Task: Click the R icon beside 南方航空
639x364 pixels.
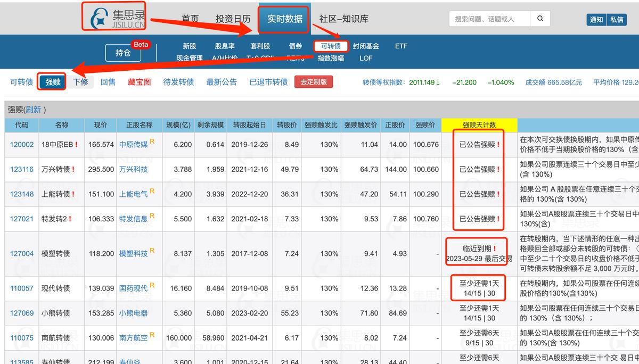Action: [151, 335]
